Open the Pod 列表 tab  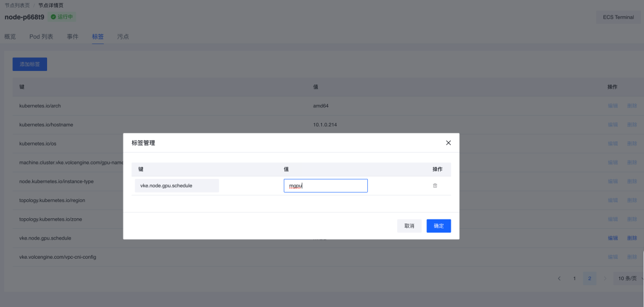(x=41, y=37)
